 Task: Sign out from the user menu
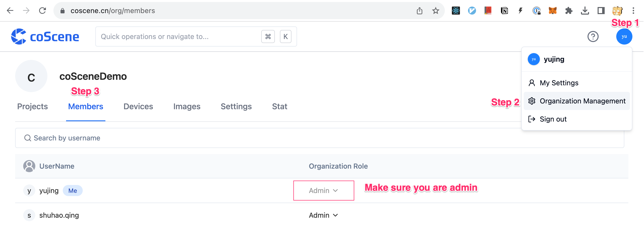577,119
